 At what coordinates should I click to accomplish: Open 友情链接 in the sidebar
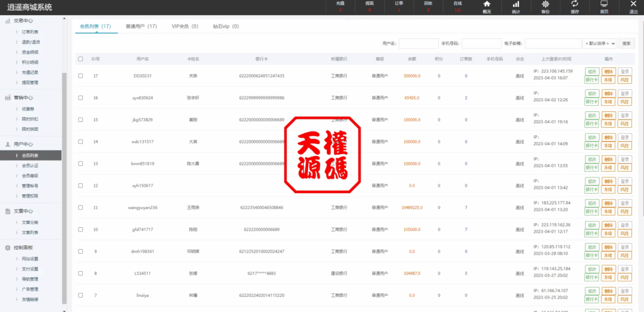pos(30,299)
